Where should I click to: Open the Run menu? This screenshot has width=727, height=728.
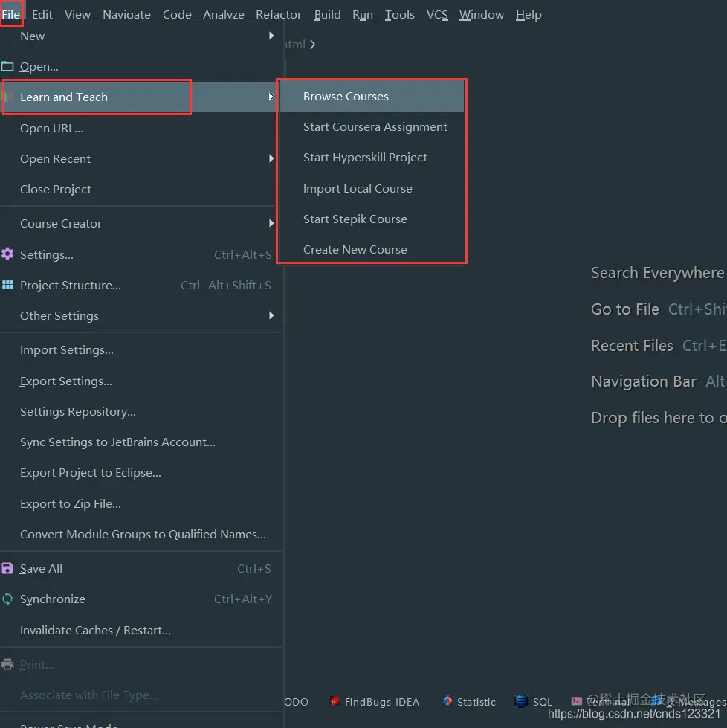click(363, 14)
